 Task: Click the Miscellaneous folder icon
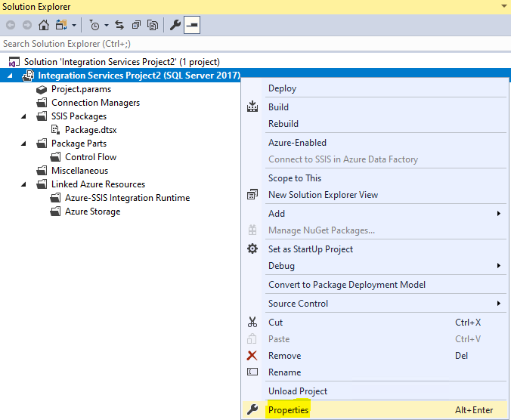[x=42, y=171]
